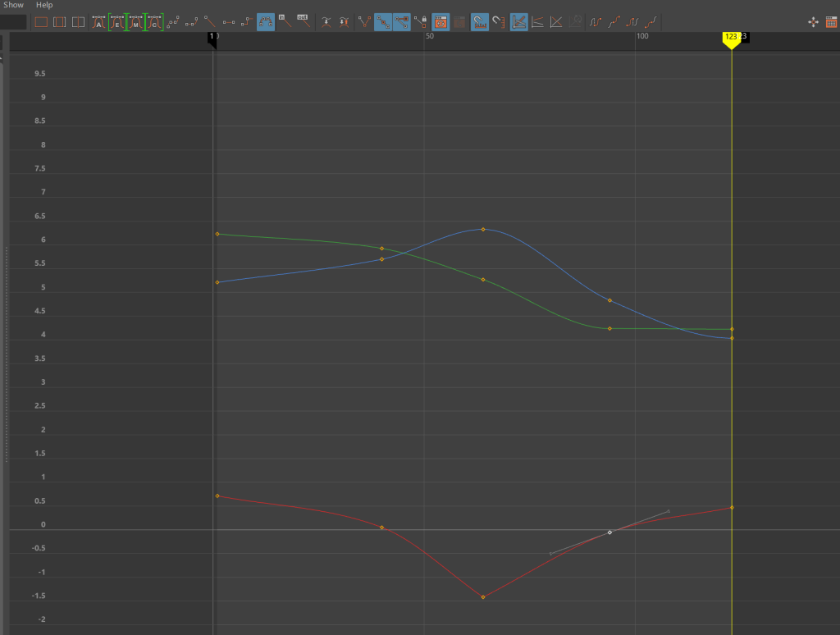Click the 'in' default tangent icon
840x635 pixels.
click(x=285, y=21)
